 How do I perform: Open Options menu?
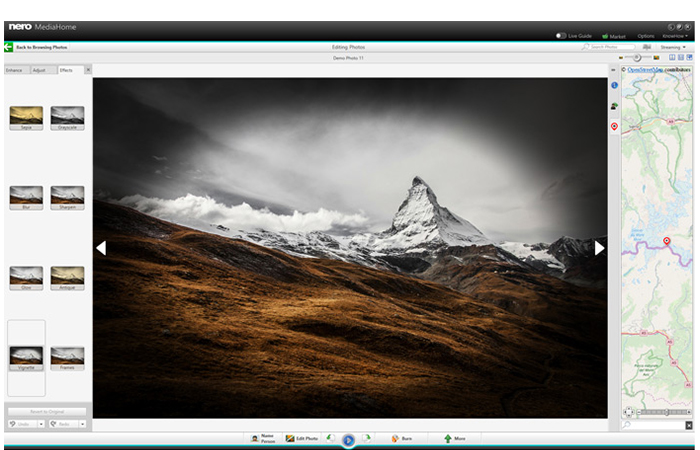[x=646, y=36]
